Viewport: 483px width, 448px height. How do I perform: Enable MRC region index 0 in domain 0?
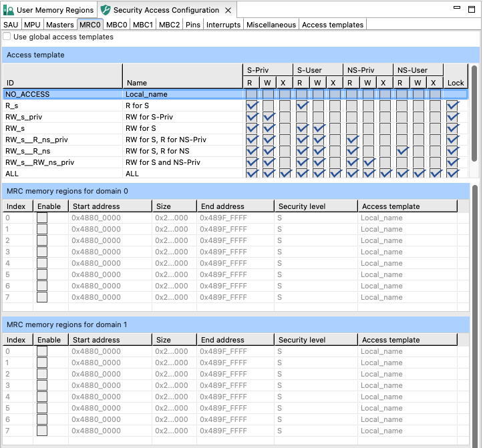tap(42, 218)
